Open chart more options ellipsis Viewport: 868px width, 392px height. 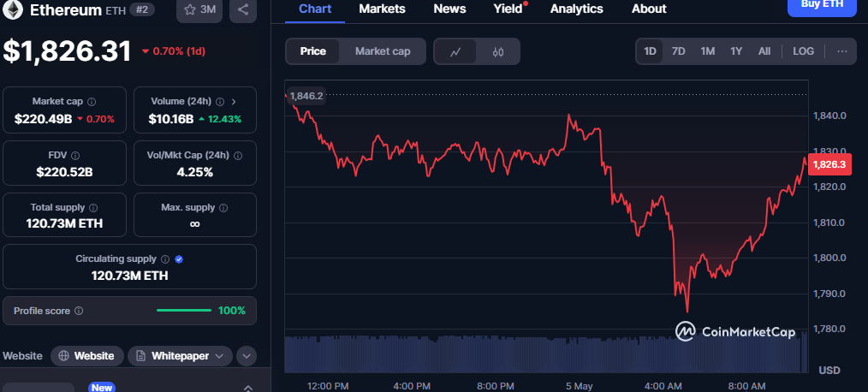pyautogui.click(x=842, y=51)
